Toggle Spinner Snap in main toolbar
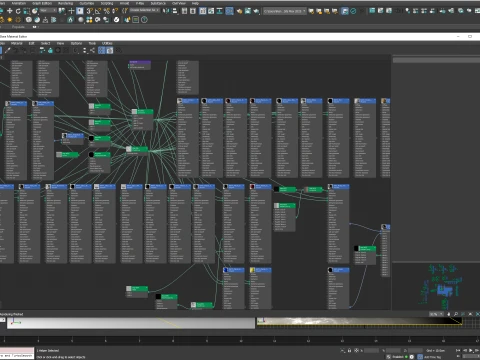 [x=115, y=11]
